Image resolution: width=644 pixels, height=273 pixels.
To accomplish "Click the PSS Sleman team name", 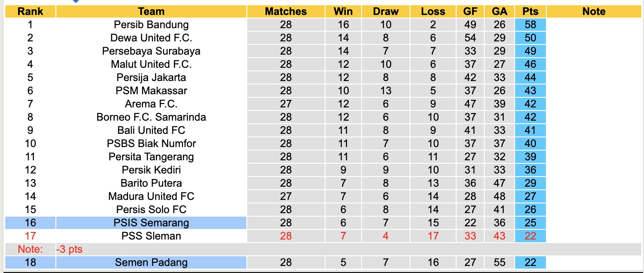I will click(151, 236).
